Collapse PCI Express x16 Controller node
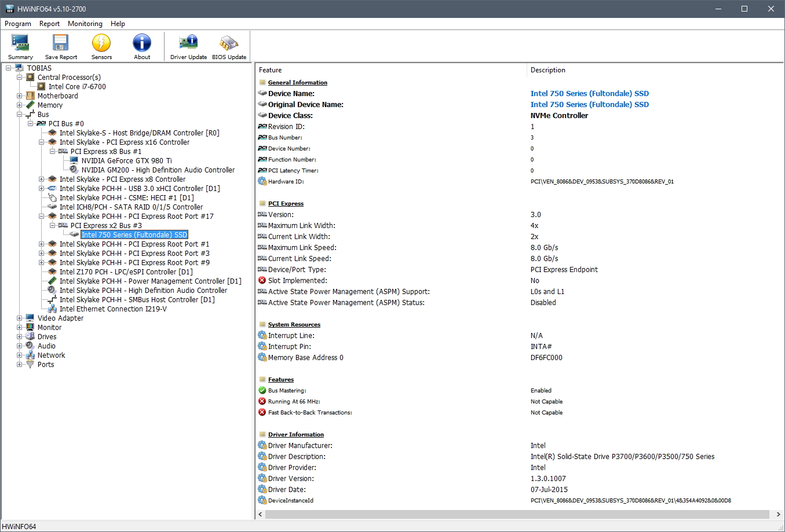Image resolution: width=785 pixels, height=532 pixels. [41, 142]
